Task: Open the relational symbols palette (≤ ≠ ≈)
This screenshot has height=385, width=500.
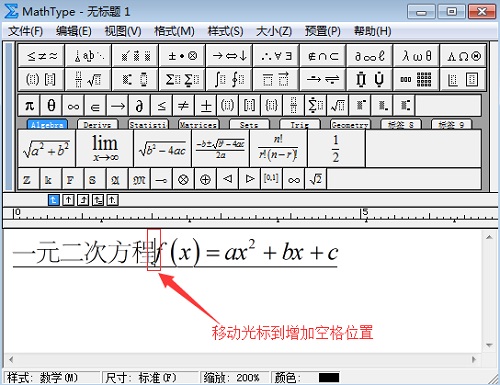Action: click(41, 56)
